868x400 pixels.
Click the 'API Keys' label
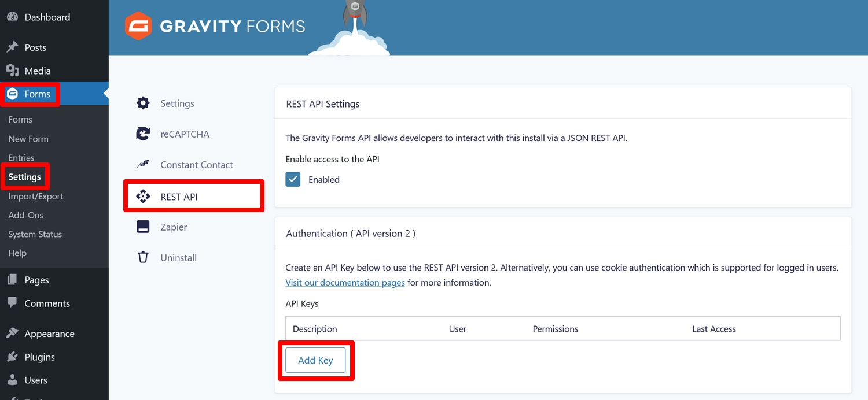coord(302,303)
